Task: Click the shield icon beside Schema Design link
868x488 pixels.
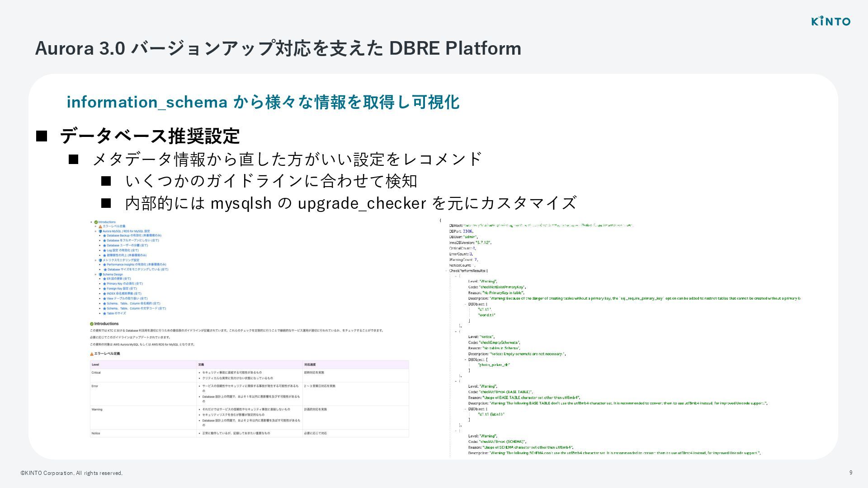Action: tap(100, 274)
